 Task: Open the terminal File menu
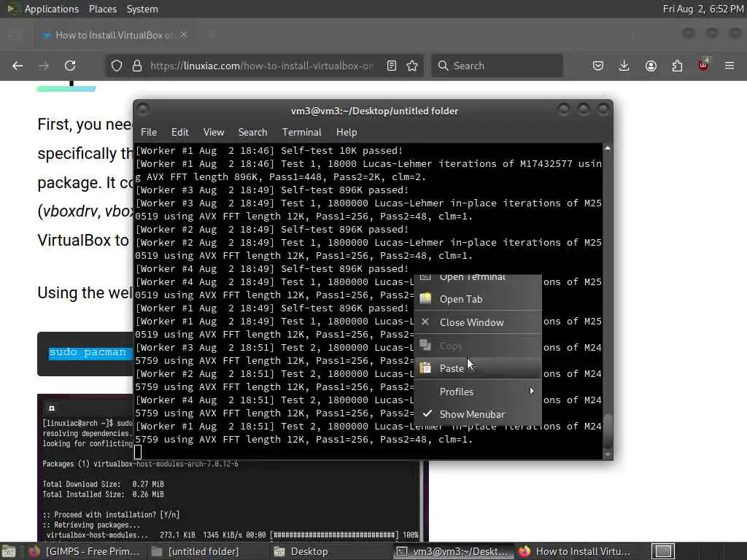pos(149,133)
